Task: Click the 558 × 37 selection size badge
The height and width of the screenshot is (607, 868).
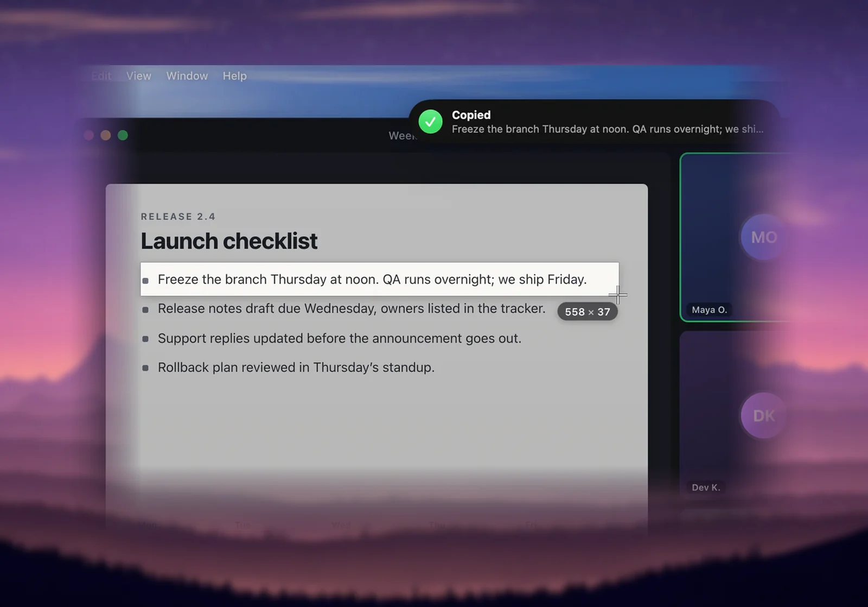Action: tap(588, 312)
